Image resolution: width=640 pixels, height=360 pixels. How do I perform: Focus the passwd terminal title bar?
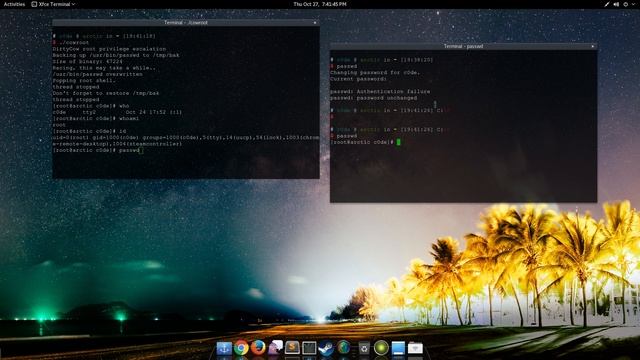click(x=463, y=46)
